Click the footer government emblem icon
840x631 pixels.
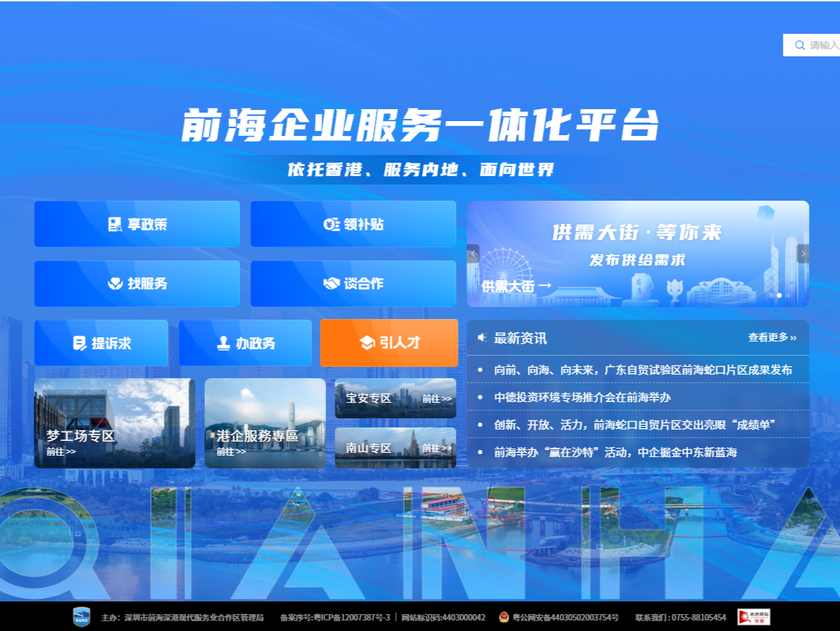(x=82, y=617)
